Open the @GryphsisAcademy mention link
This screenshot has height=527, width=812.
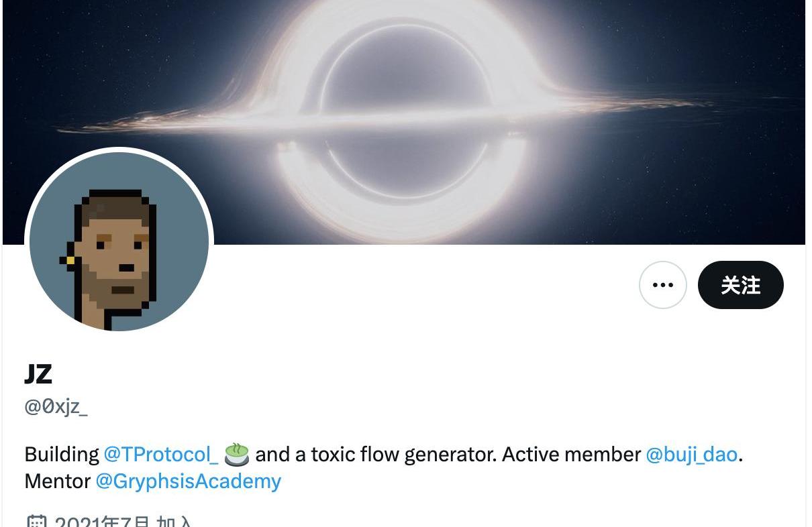click(188, 481)
